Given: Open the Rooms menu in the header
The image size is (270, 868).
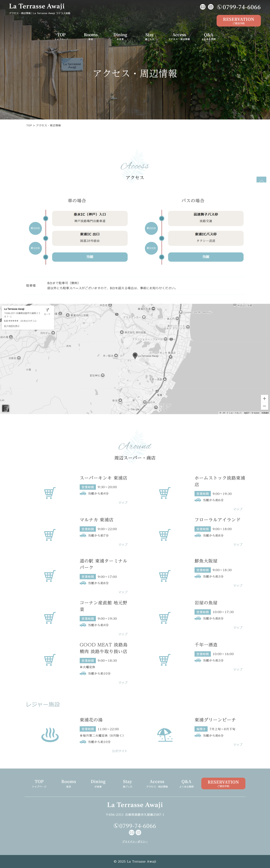Looking at the screenshot, I should coord(91,36).
